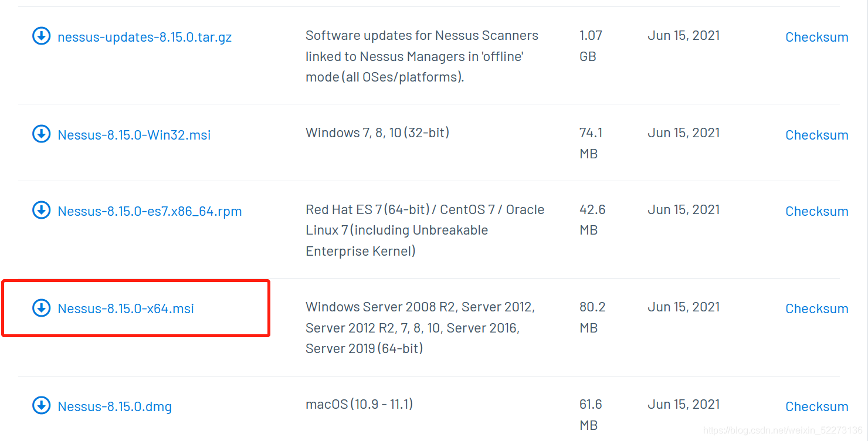The width and height of the screenshot is (868, 441).
Task: Open Checksum for es7.x86_64.rpm row
Action: pos(817,211)
